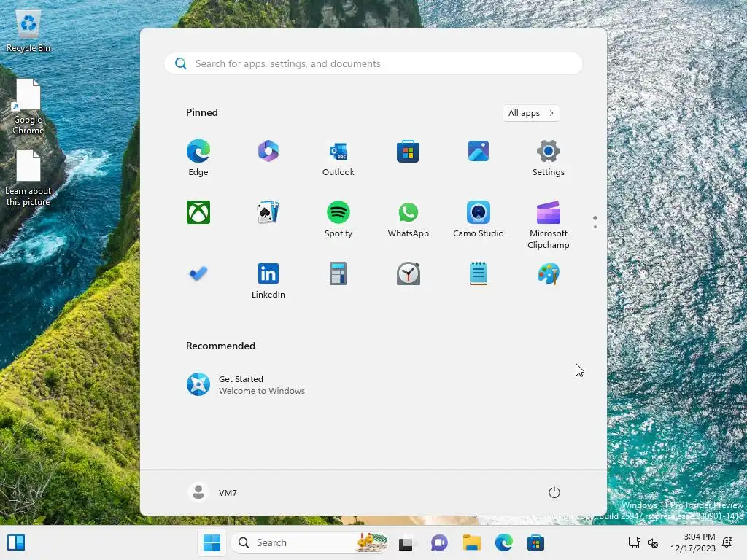Open File Explorer from the taskbar

point(472,542)
